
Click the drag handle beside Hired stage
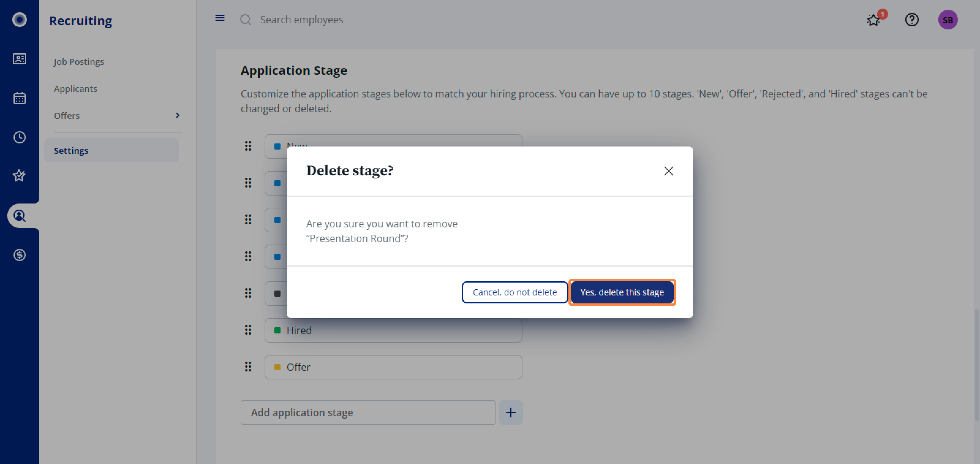coord(248,330)
